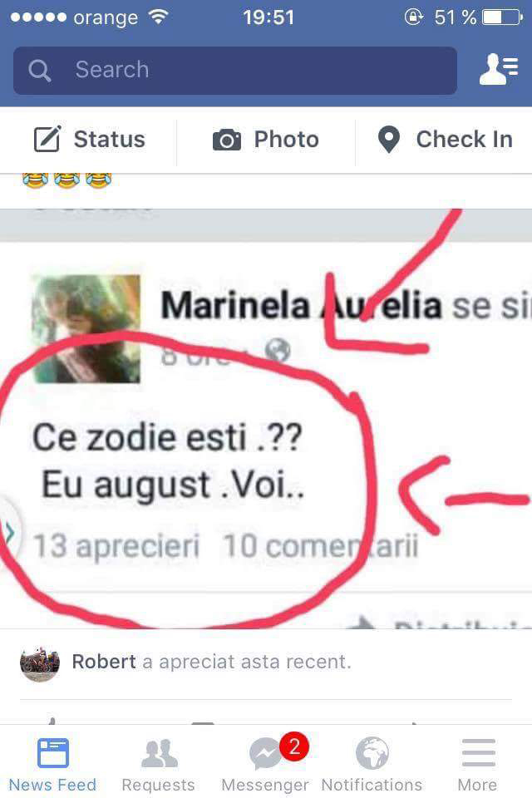Tap the public globe privacy icon
Viewport: 532px width, 798px height.
tap(278, 350)
